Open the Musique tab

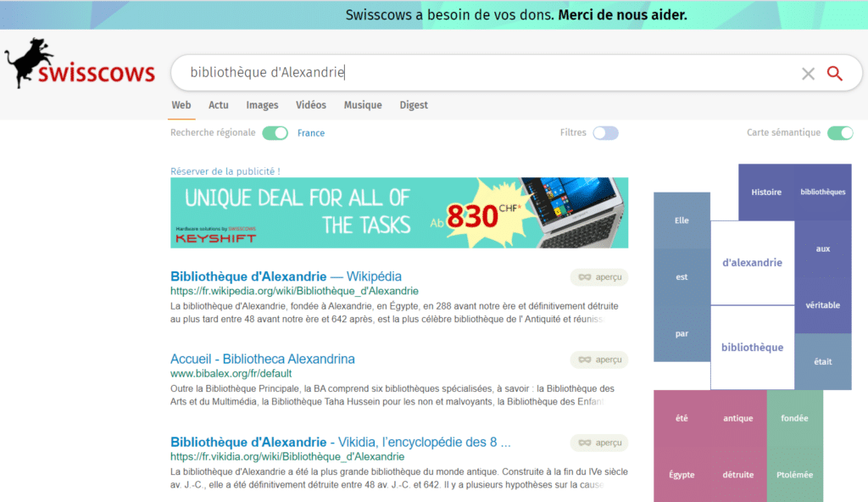coord(363,105)
